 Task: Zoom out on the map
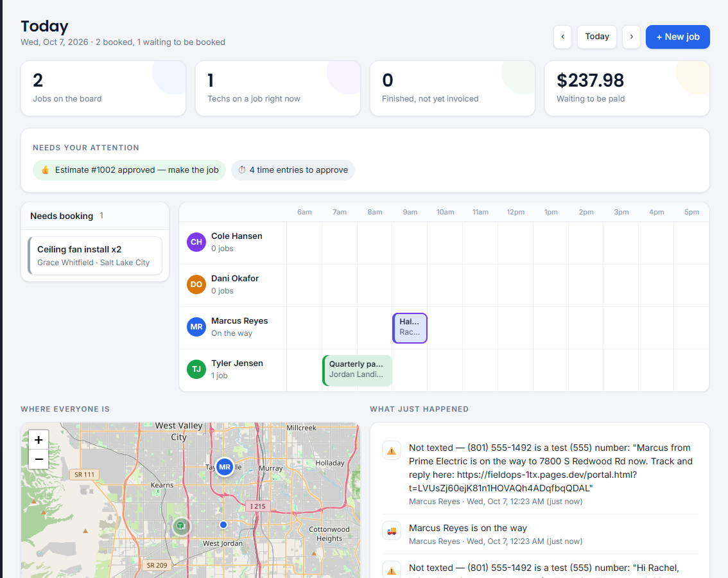39,459
